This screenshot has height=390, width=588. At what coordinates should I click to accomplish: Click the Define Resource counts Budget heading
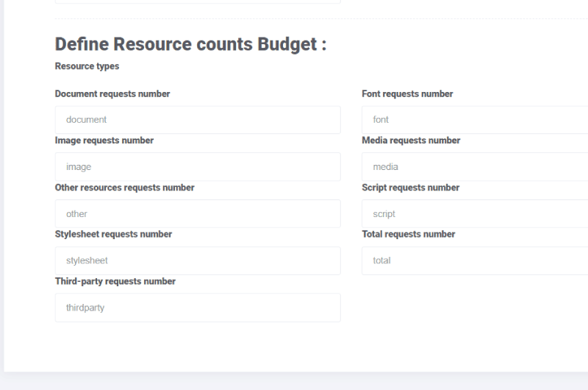pyautogui.click(x=191, y=44)
